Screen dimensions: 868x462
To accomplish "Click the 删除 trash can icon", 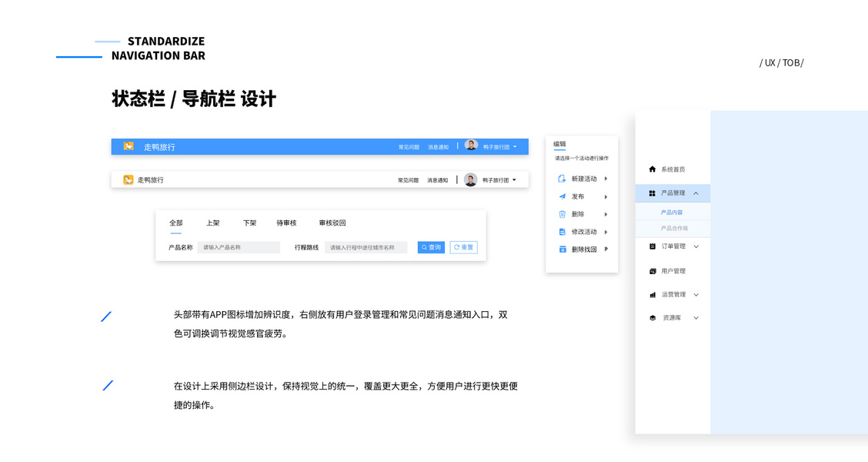I will point(562,214).
